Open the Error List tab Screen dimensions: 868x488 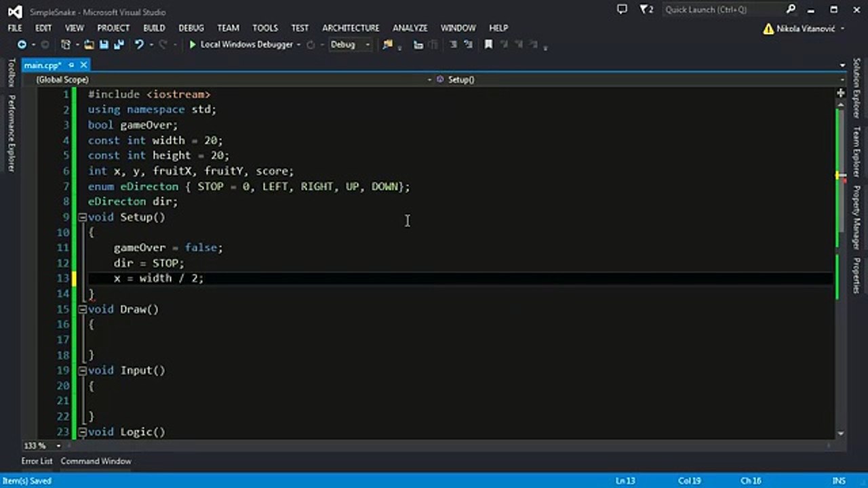pos(37,461)
